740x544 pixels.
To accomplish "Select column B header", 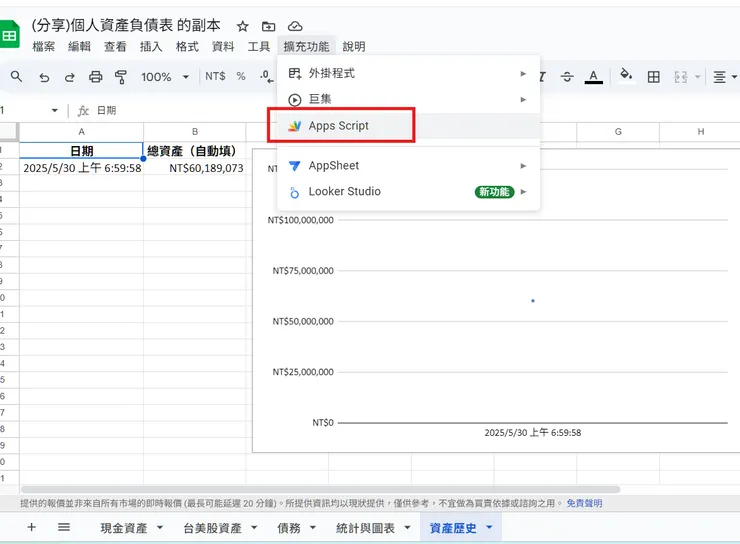I will click(194, 132).
